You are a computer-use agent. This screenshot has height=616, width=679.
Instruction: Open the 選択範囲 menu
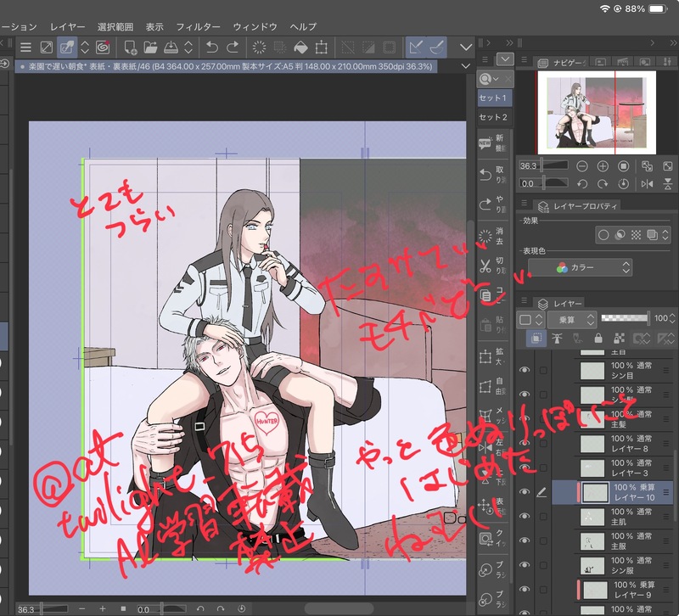click(115, 27)
